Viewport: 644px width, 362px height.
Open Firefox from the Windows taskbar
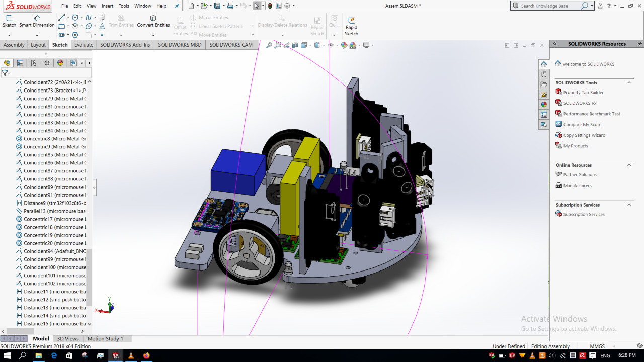point(146,355)
